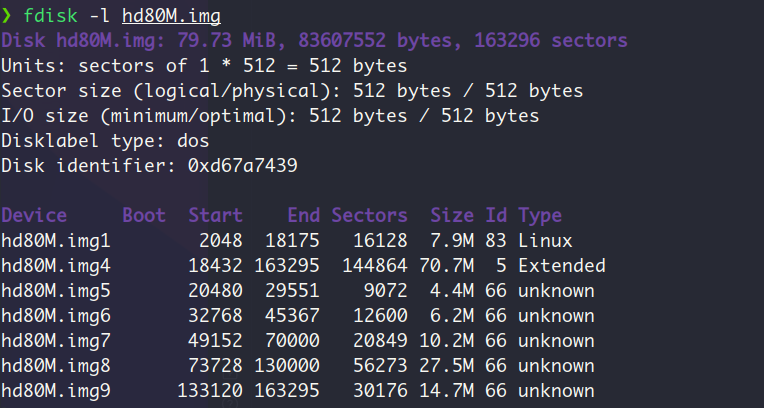This screenshot has height=408, width=764.
Task: Click the 133120 start sector value
Action: 210,390
